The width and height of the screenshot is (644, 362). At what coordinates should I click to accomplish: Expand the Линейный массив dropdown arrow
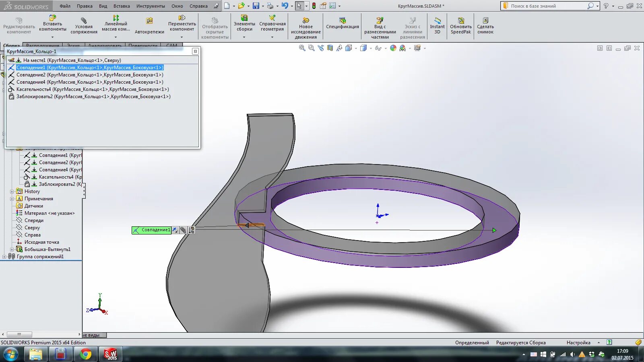tap(116, 37)
